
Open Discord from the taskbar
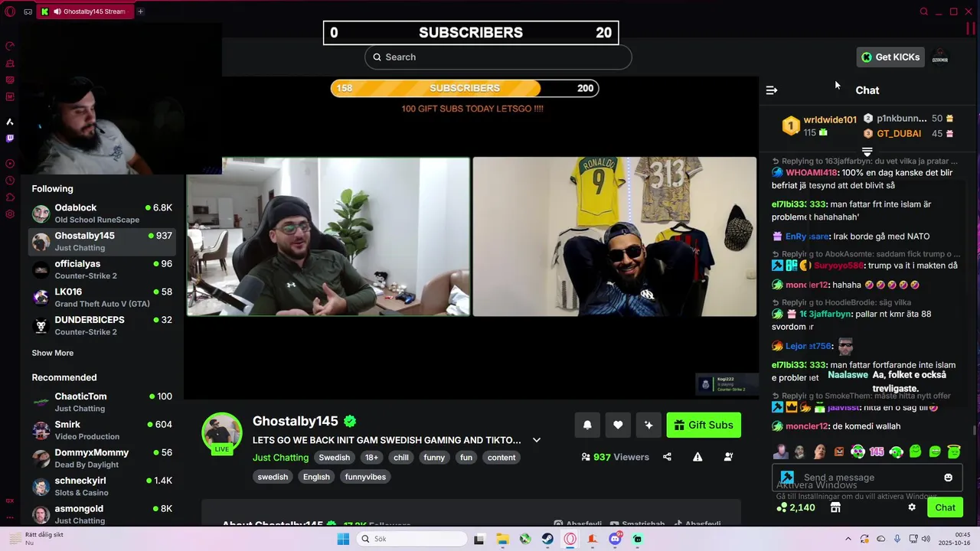[615, 540]
